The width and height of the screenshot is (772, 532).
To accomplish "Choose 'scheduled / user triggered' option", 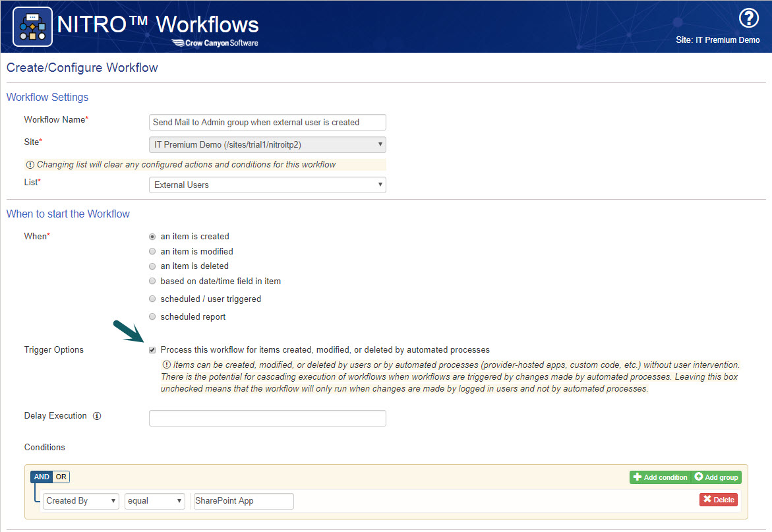I will (x=152, y=299).
